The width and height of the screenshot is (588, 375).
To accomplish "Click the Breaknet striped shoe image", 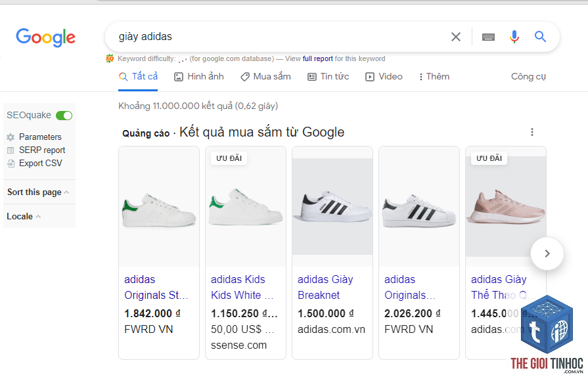I will 332,207.
